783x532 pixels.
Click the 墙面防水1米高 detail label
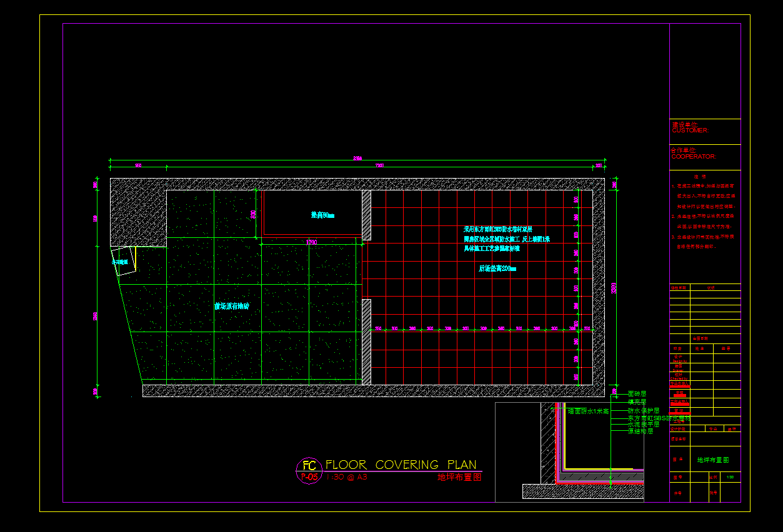588,411
